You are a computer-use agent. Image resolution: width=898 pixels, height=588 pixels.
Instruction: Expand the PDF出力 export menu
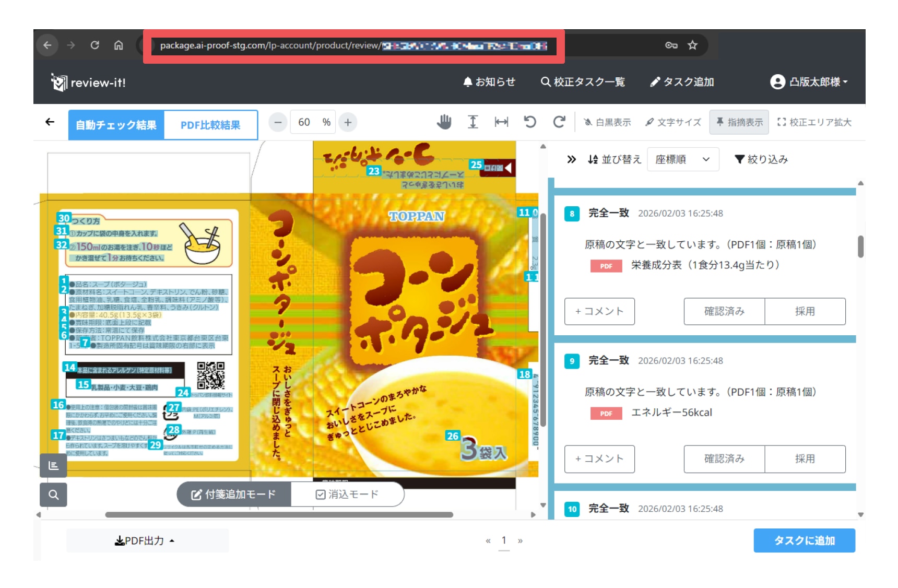pos(145,540)
